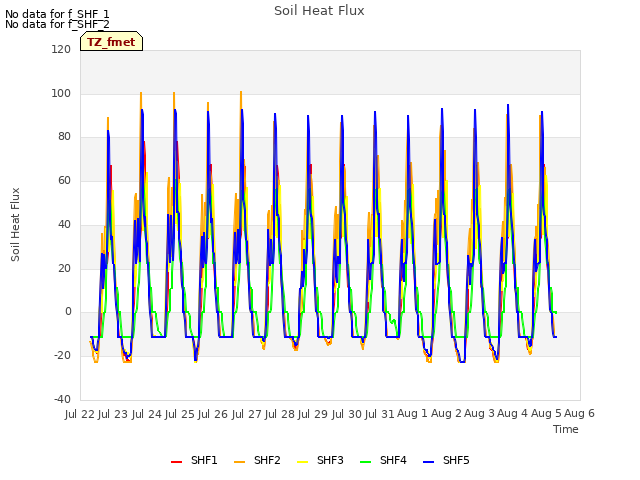This screenshot has height=480, width=640.
Task: Click the SHF1 red legend swatch
Action: click(176, 462)
